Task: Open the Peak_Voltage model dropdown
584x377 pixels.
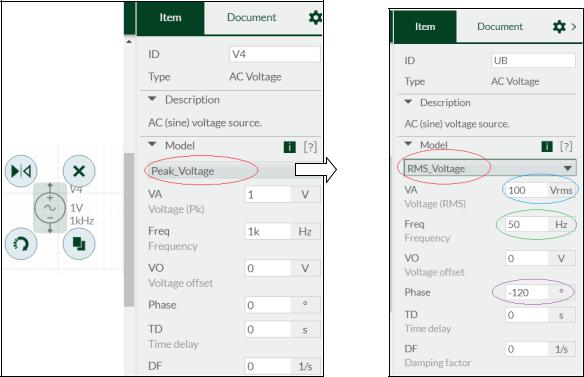Action: (223, 171)
